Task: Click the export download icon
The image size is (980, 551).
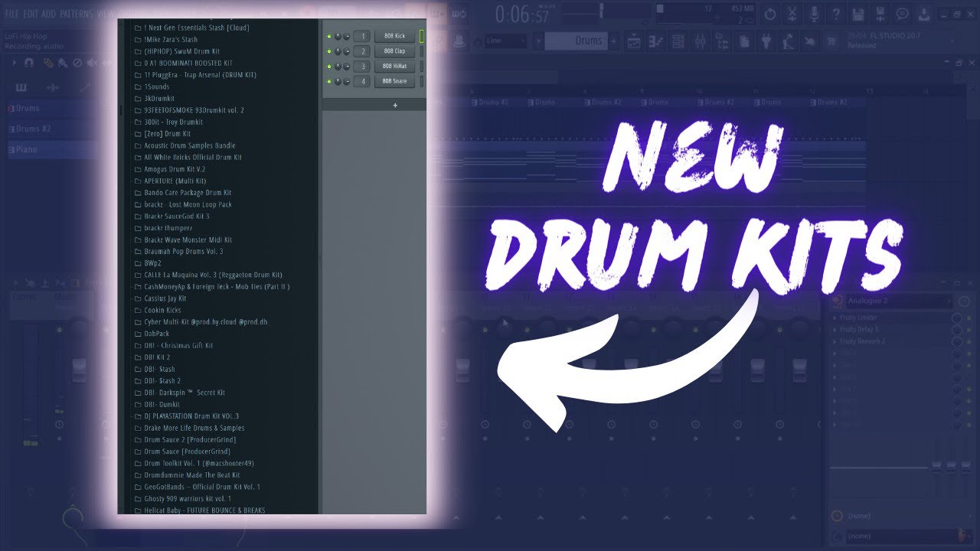Action: point(925,14)
